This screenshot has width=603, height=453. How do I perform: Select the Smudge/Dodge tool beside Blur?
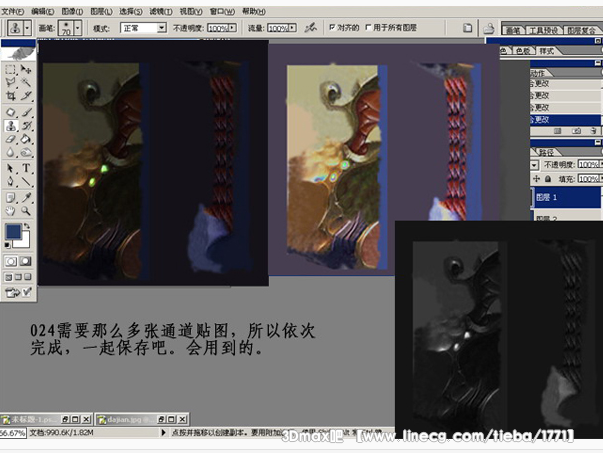[26, 152]
